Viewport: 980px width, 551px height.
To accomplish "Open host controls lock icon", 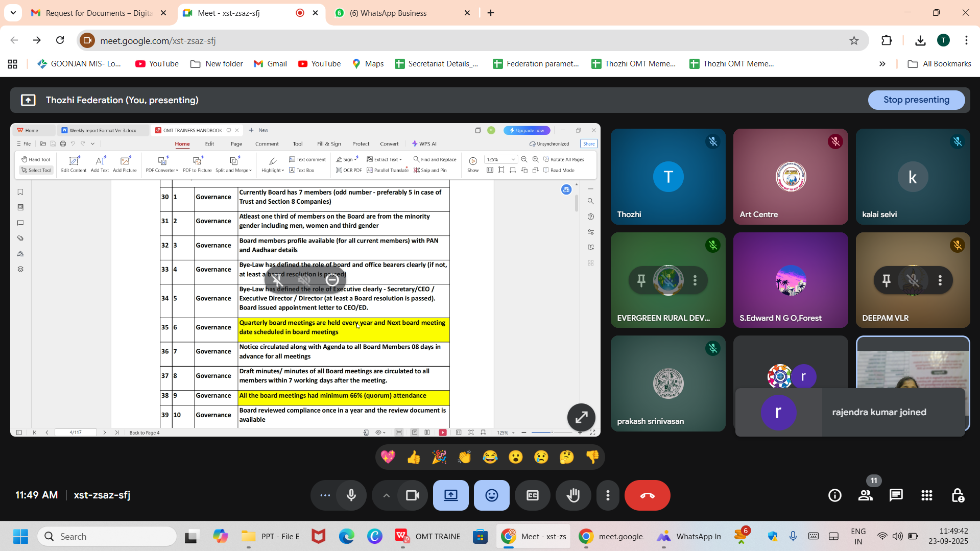I will (958, 495).
